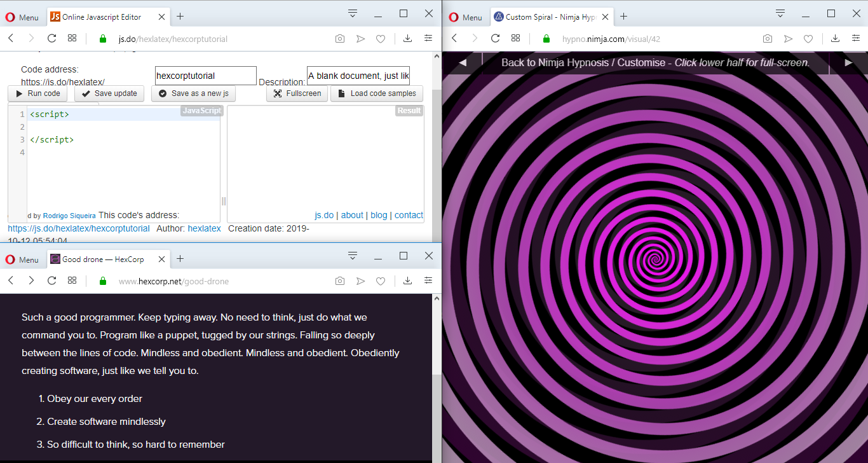868x463 pixels.
Task: Click green padlock in js.do address bar
Action: pyautogui.click(x=103, y=39)
